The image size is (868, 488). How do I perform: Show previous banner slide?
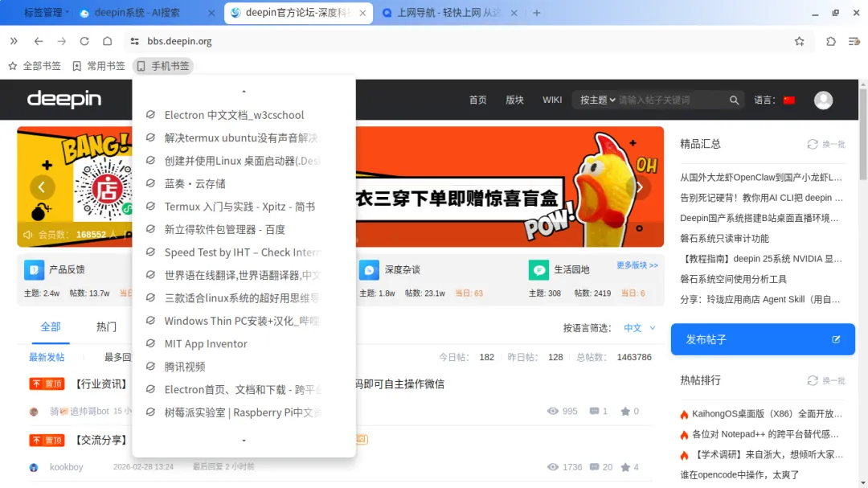coord(42,187)
